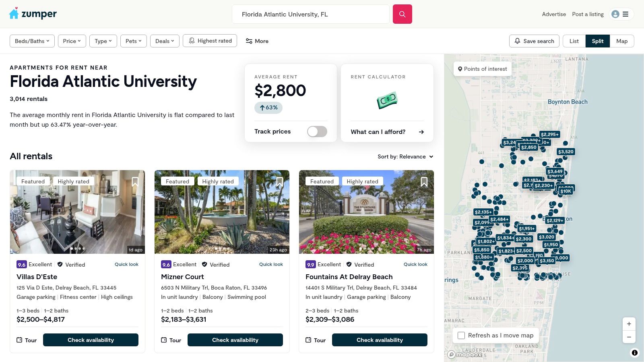Zoom out on the map

click(629, 337)
